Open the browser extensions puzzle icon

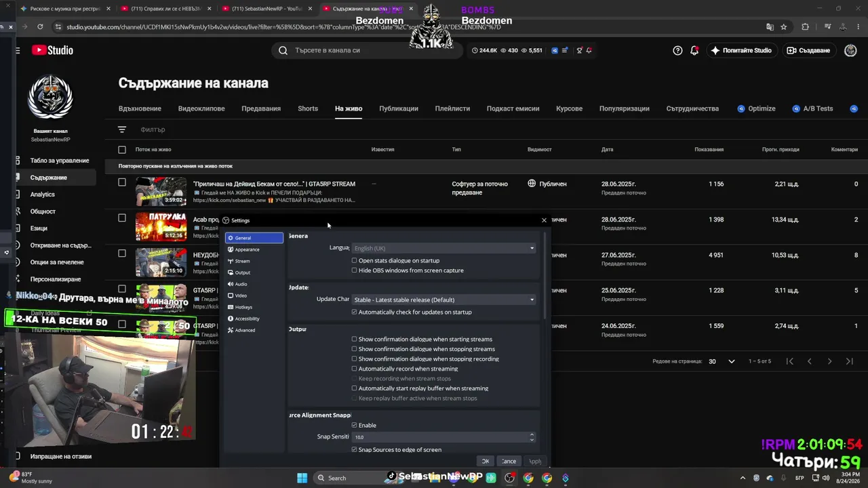pos(805,26)
